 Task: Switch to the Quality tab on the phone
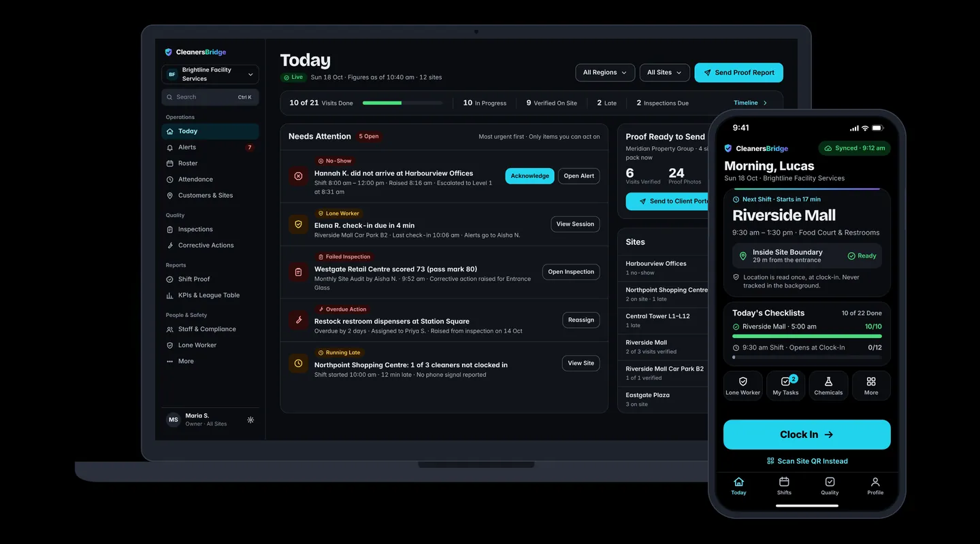[830, 486]
